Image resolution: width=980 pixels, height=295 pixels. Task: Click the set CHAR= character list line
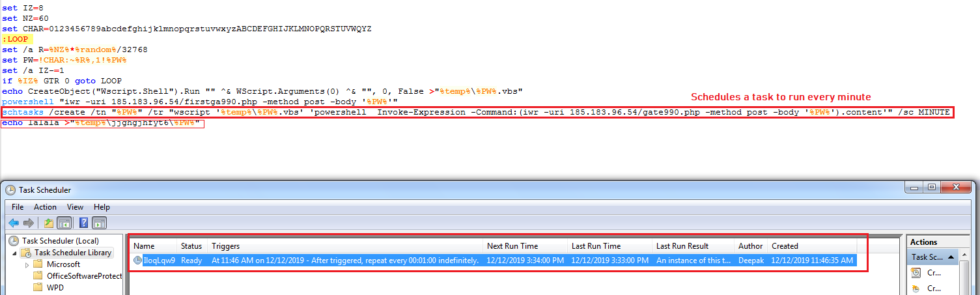coord(187,29)
